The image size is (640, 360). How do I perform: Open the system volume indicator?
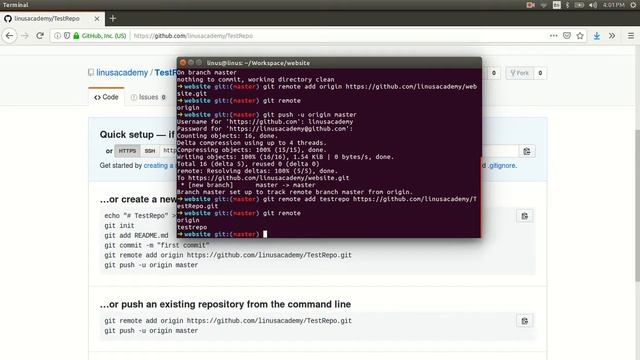pos(593,5)
